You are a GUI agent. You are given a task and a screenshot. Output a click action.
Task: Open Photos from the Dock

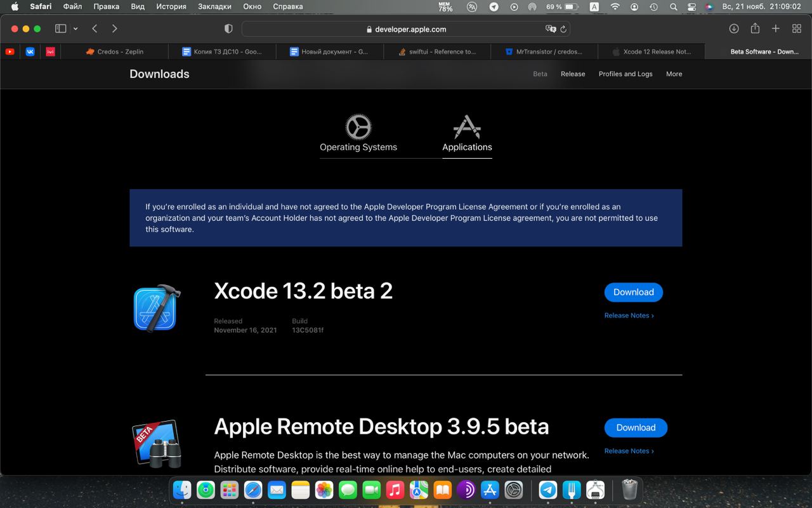[324, 490]
